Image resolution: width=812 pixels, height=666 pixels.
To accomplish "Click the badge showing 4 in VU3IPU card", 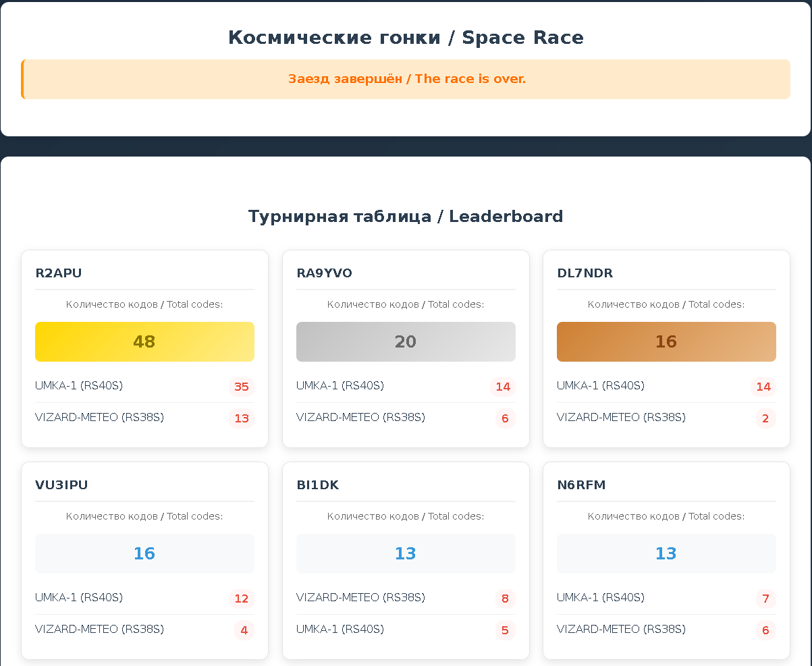I will pos(244,630).
